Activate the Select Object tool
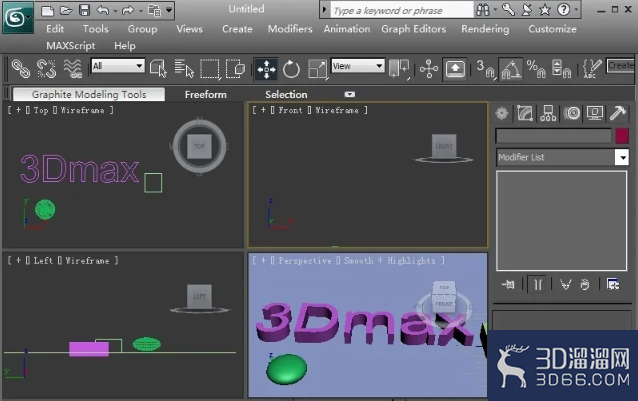Image resolution: width=638 pixels, height=401 pixels. [x=158, y=68]
